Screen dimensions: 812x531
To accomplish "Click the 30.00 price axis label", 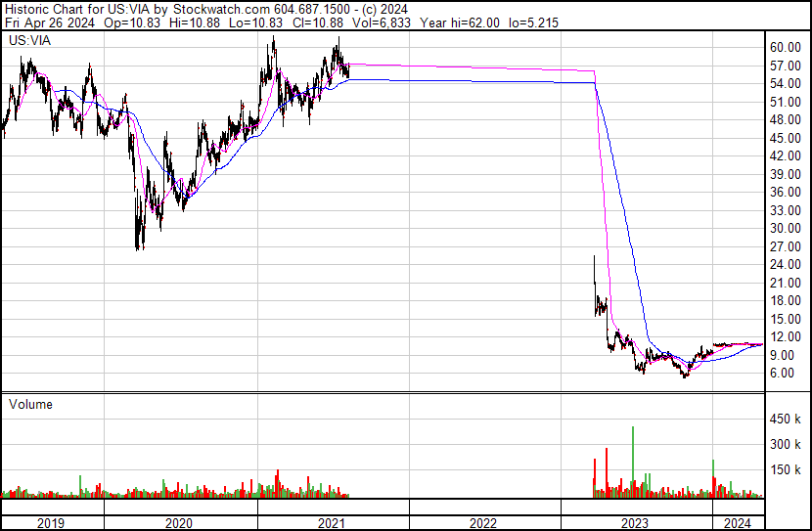I will [x=786, y=228].
